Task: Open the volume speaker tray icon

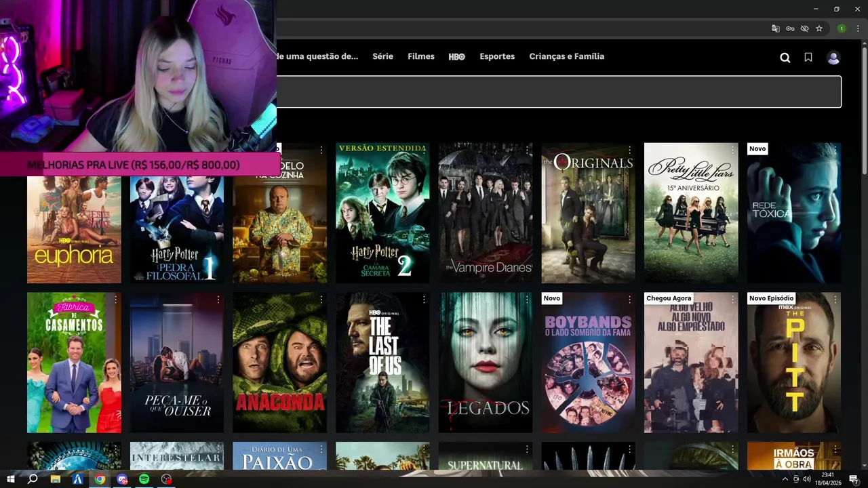Action: tap(806, 479)
